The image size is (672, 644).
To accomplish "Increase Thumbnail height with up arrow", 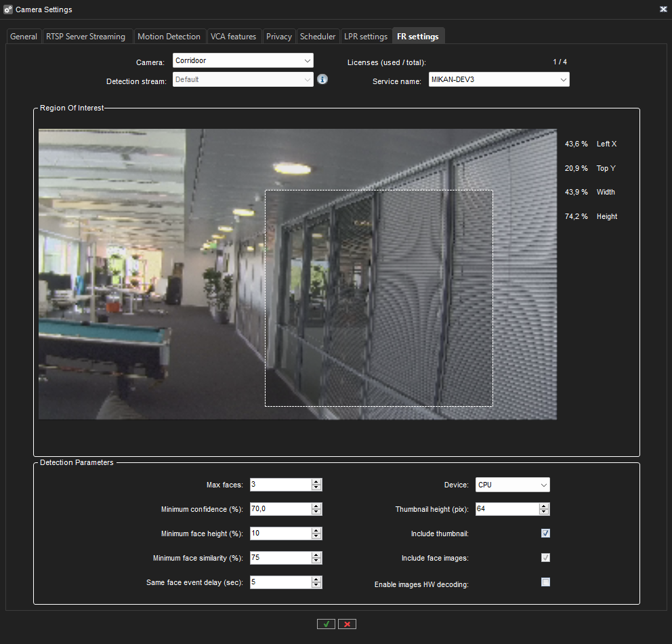I will click(x=544, y=506).
